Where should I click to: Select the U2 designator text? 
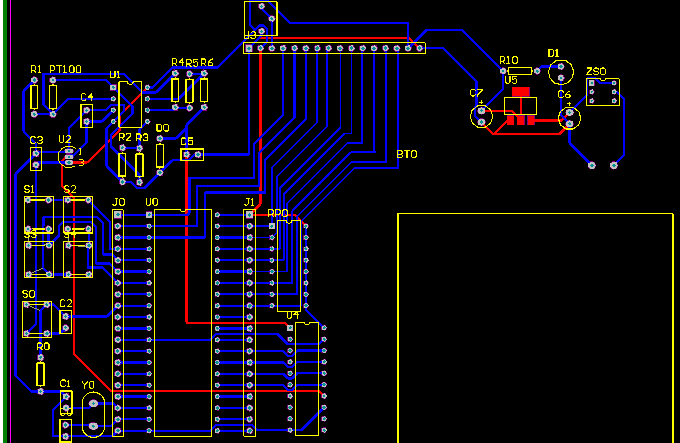click(x=65, y=139)
